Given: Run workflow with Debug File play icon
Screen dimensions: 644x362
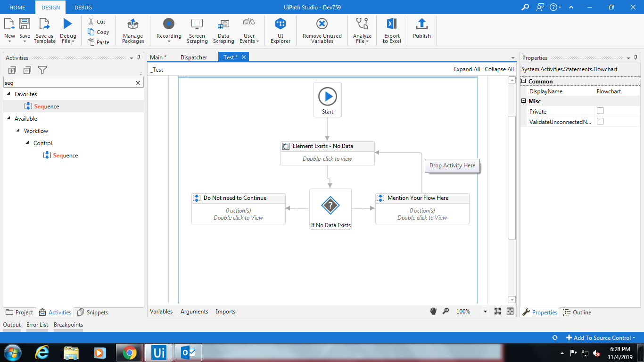Looking at the screenshot, I should [x=68, y=25].
